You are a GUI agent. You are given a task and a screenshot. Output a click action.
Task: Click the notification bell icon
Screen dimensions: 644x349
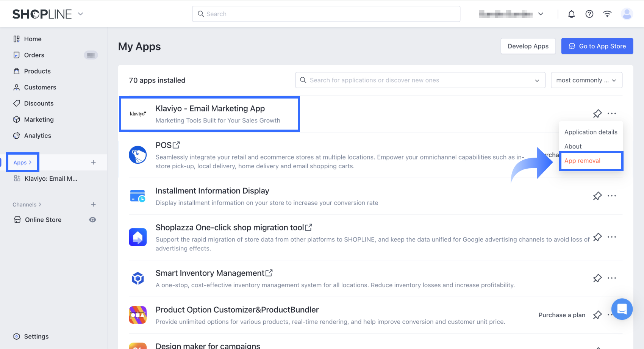(571, 14)
